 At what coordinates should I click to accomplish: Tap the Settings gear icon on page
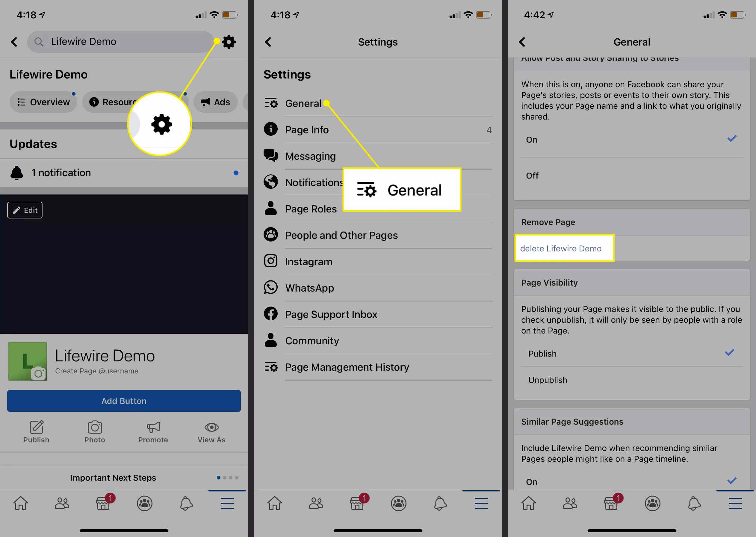(229, 41)
